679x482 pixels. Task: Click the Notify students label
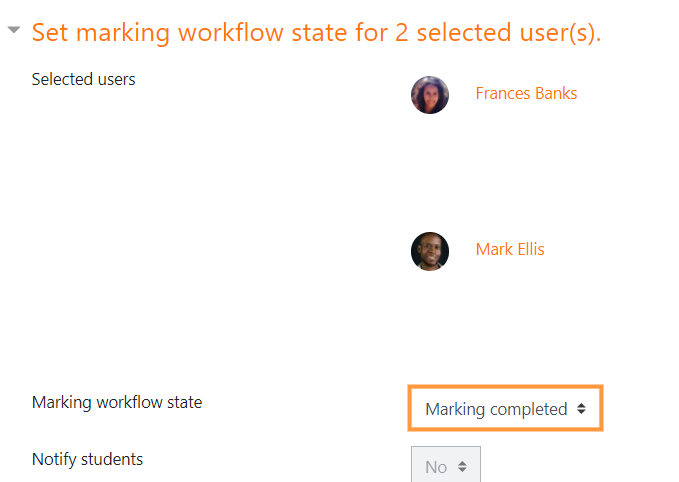[87, 459]
